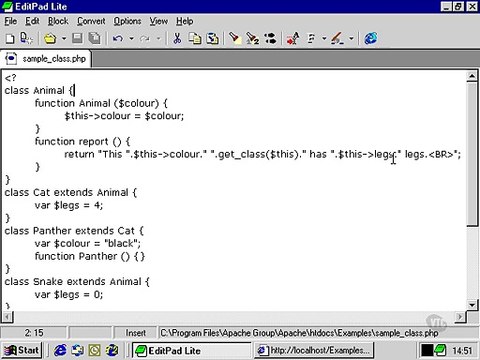Switch to EditPad Lite taskbar button
The image size is (480, 360).
[192, 350]
